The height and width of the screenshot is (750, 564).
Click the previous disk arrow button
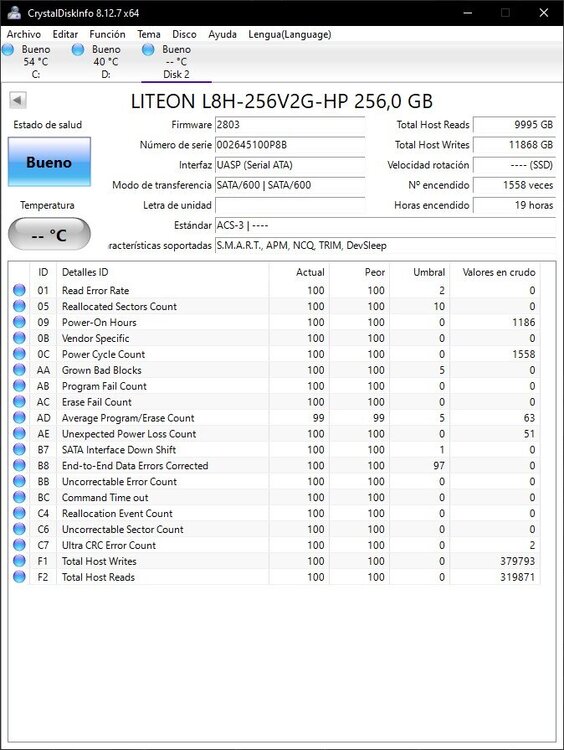(18, 100)
